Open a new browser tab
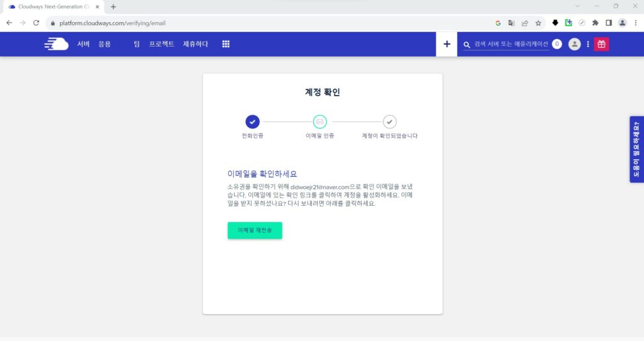The width and height of the screenshot is (644, 341). pos(113,6)
